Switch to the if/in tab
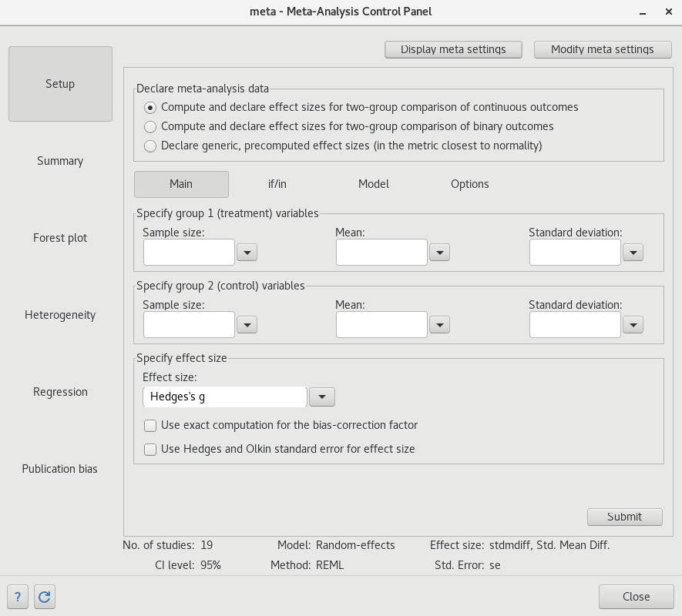This screenshot has height=616, width=682. [x=277, y=184]
